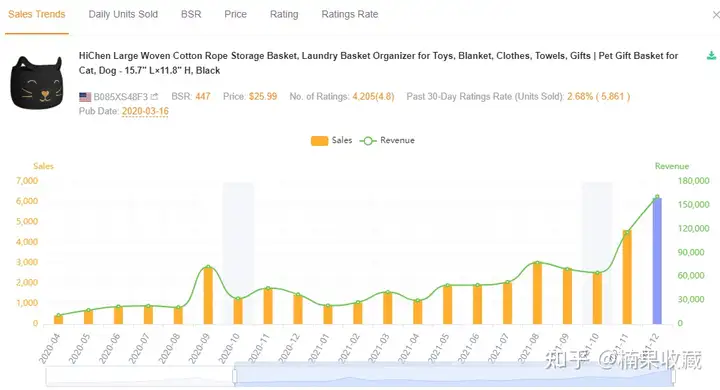
Task: Open the Rating tab
Action: [284, 14]
